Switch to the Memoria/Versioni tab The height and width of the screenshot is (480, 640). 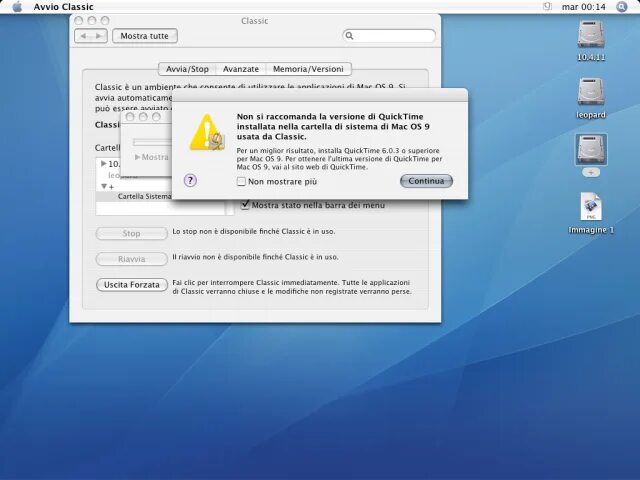(x=308, y=69)
